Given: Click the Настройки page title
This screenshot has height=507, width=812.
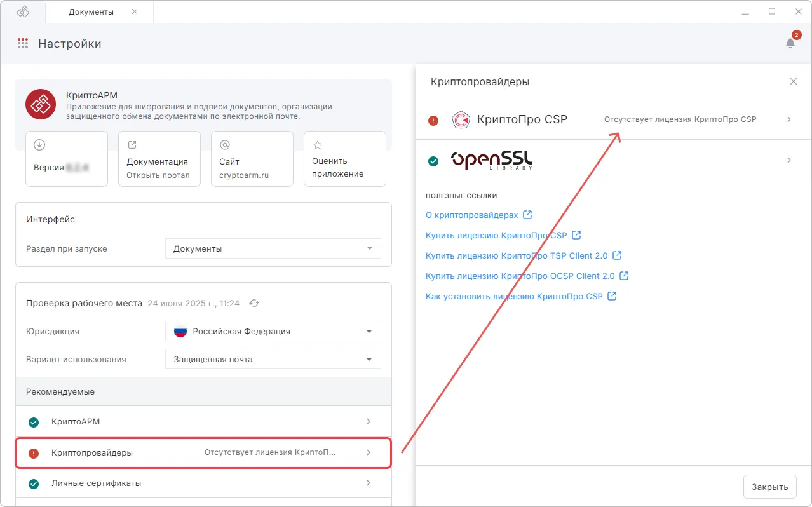Looking at the screenshot, I should (70, 44).
